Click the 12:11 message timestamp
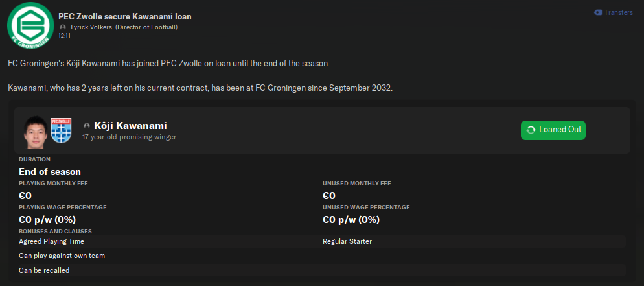 (x=64, y=36)
